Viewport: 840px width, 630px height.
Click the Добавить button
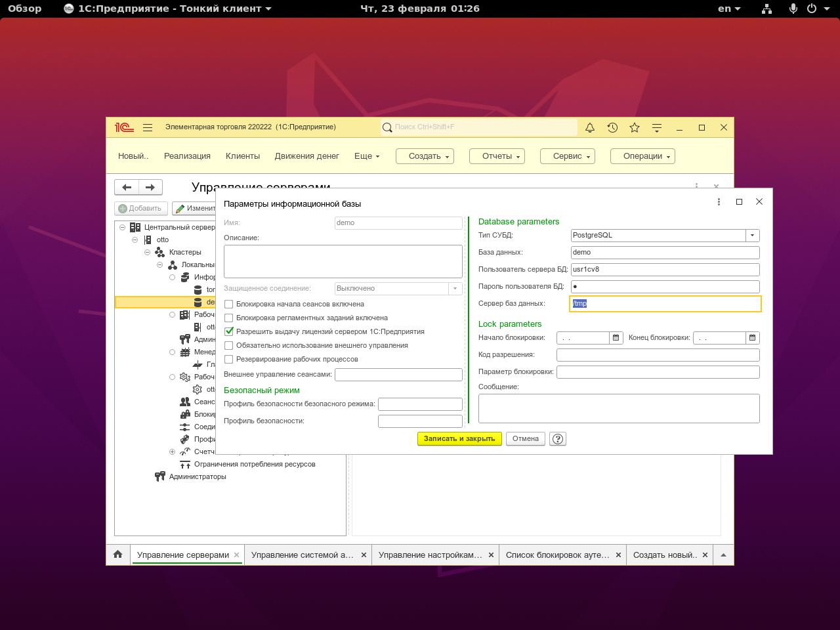[x=141, y=209]
